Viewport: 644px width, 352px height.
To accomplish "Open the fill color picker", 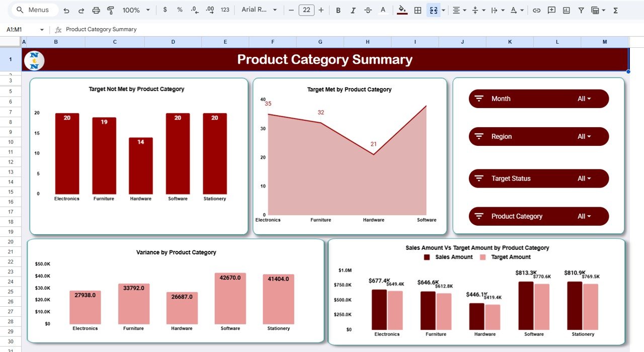I will click(401, 10).
